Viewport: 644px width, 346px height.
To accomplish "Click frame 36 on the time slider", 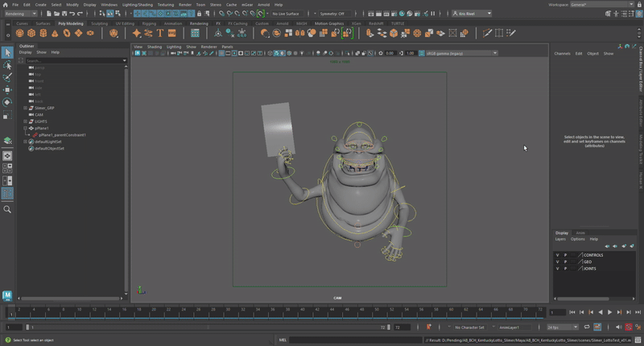I will [272, 312].
